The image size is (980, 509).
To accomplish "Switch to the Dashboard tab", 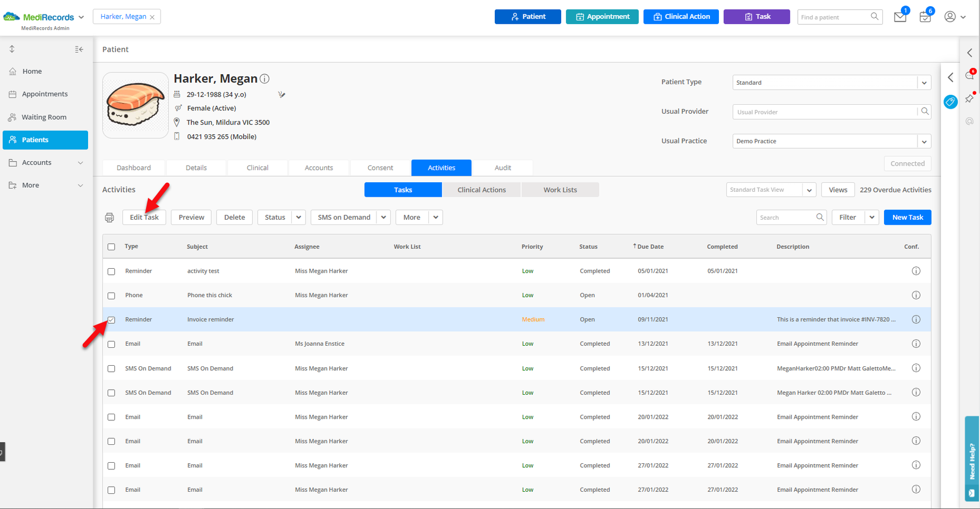I will pyautogui.click(x=134, y=168).
